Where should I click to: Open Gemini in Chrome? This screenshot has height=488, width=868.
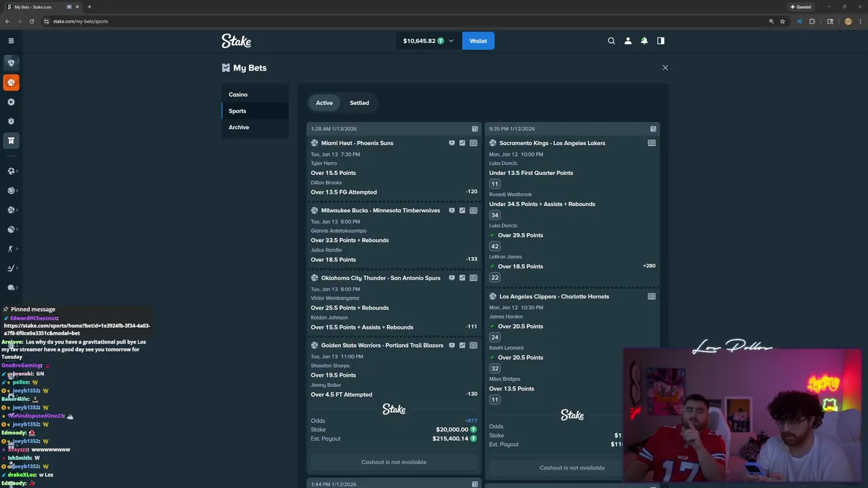pos(800,7)
